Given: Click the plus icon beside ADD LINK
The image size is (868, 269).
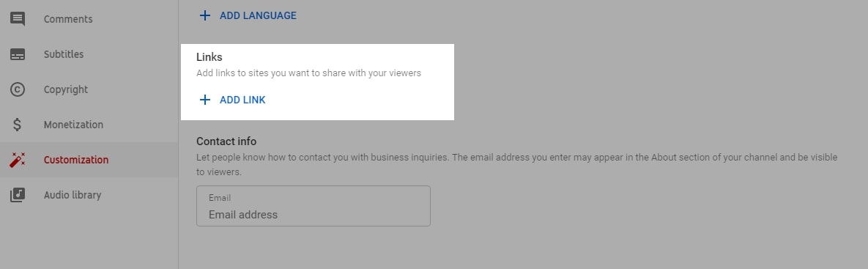Looking at the screenshot, I should [x=205, y=100].
